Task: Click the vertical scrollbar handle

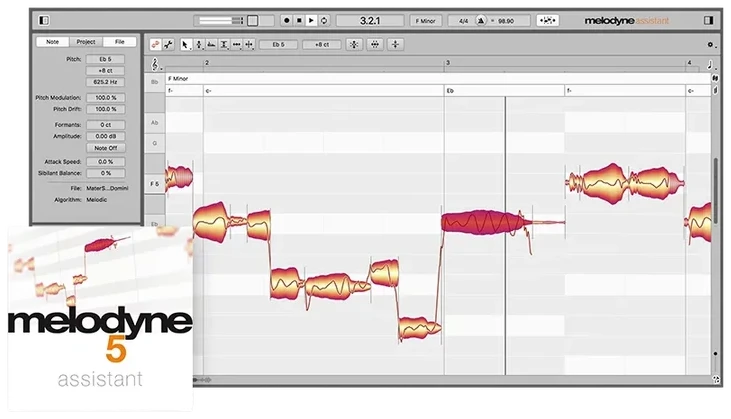Action: click(716, 190)
